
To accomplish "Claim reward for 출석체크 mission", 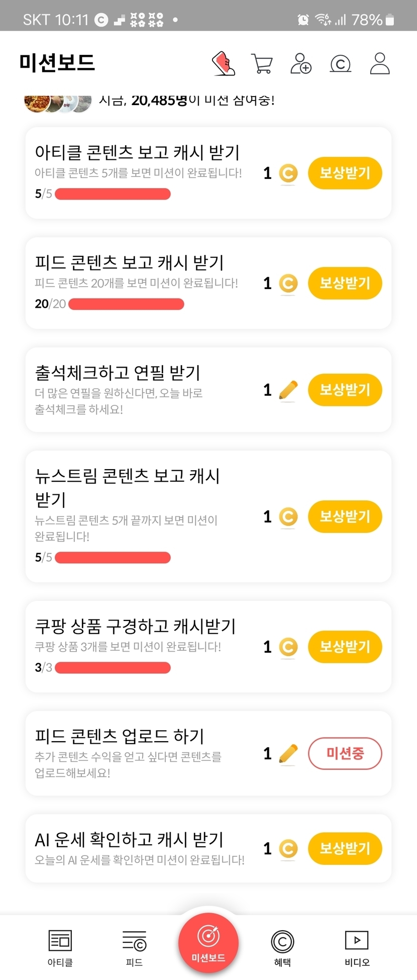I will [x=345, y=390].
